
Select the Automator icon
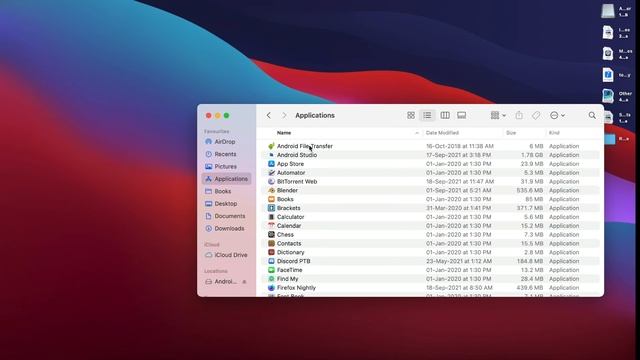[x=271, y=173]
